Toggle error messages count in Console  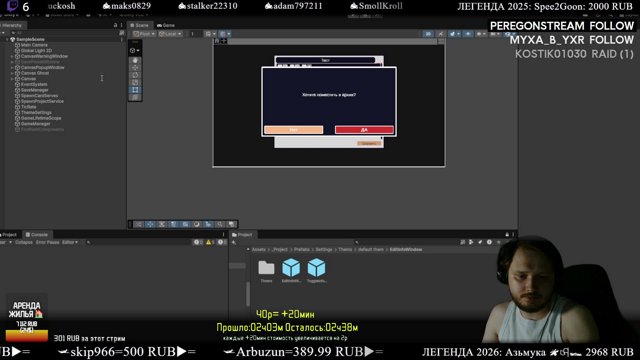(x=222, y=242)
